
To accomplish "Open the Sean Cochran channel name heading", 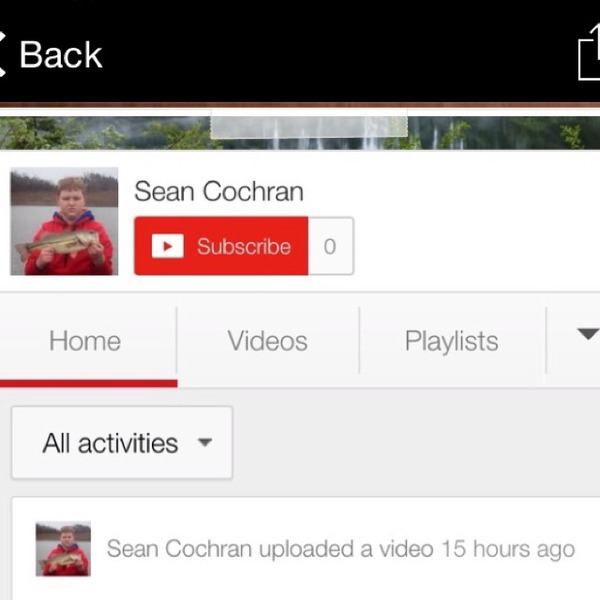I will [219, 191].
